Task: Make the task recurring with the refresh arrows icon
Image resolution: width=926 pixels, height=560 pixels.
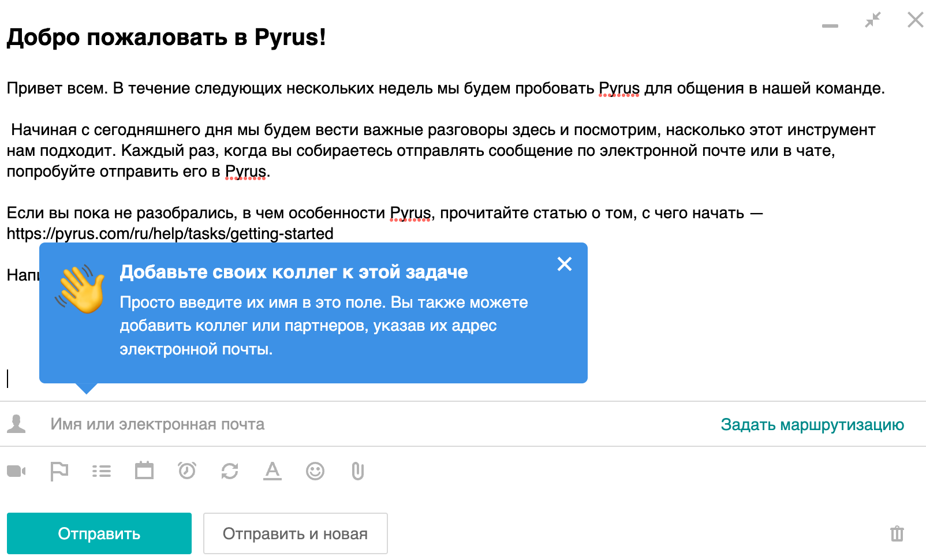Action: point(230,472)
